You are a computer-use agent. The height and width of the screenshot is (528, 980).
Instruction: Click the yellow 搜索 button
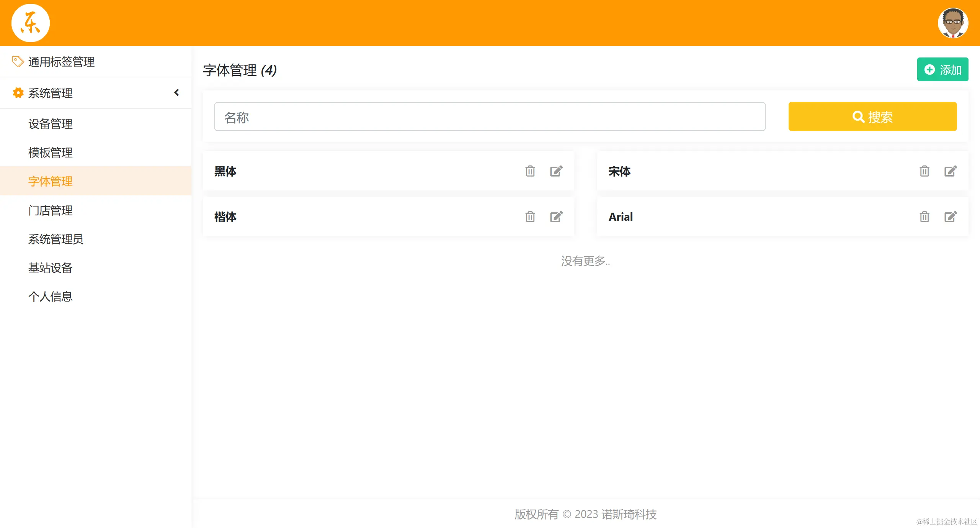click(x=872, y=116)
